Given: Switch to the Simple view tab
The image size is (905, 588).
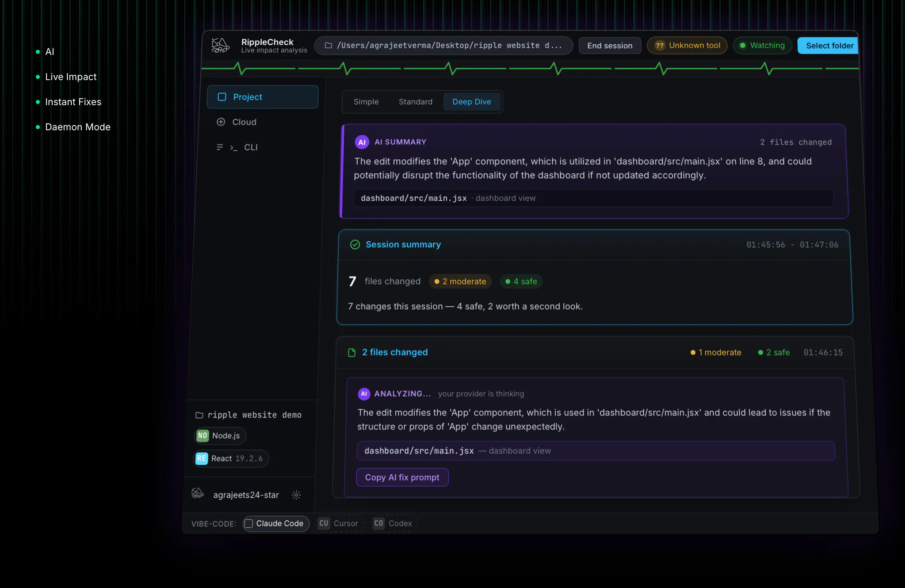Looking at the screenshot, I should click(366, 102).
